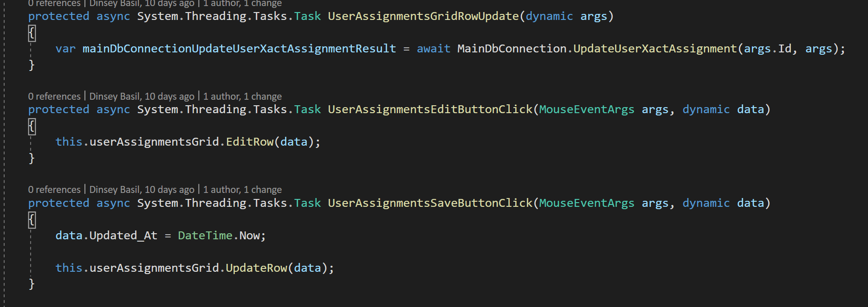
Task: Click the UpdateRow method call
Action: 256,268
